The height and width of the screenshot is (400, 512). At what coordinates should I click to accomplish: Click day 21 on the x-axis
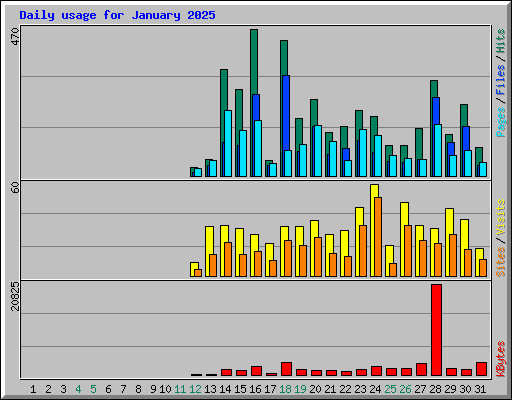(330, 389)
